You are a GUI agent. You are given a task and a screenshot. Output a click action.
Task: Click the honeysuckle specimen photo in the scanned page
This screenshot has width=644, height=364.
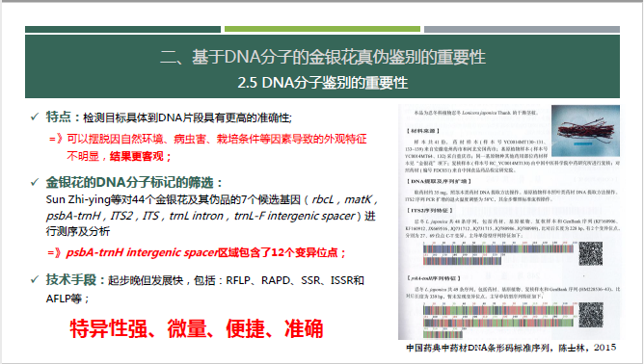(585, 131)
